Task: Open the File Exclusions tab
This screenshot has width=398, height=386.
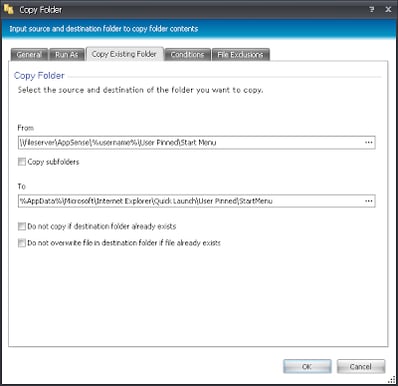Action: [x=240, y=55]
